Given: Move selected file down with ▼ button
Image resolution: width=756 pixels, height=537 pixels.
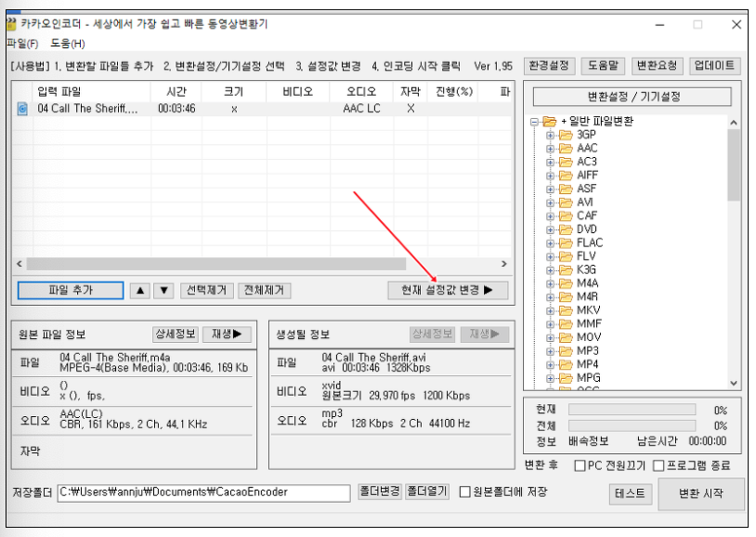Looking at the screenshot, I should pyautogui.click(x=164, y=291).
